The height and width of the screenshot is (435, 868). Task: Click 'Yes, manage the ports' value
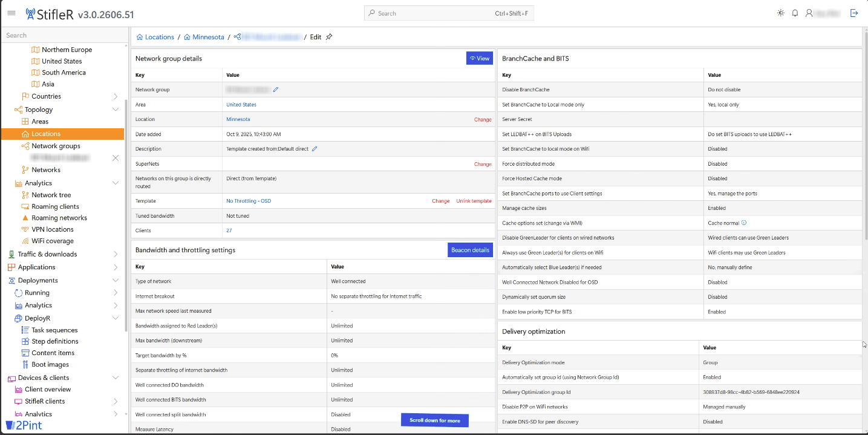click(733, 194)
